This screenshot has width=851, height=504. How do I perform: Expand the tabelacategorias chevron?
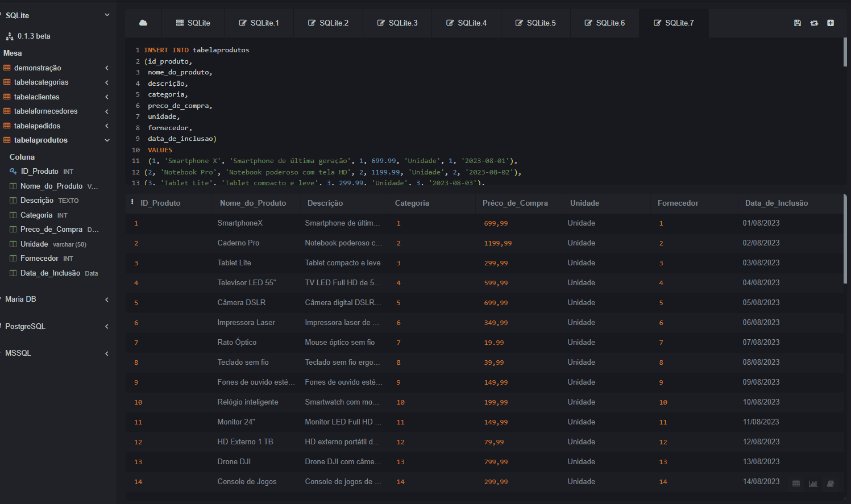[107, 82]
